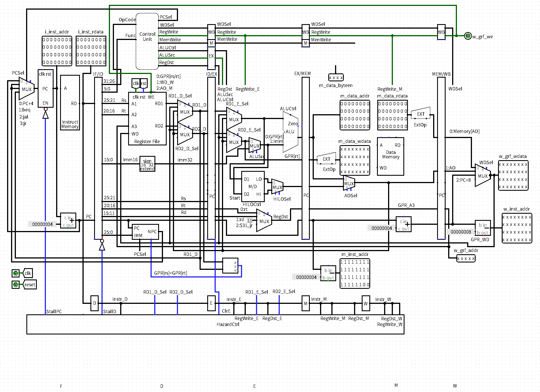
Task: Click the 00000008 constant value
Action: [461, 232]
